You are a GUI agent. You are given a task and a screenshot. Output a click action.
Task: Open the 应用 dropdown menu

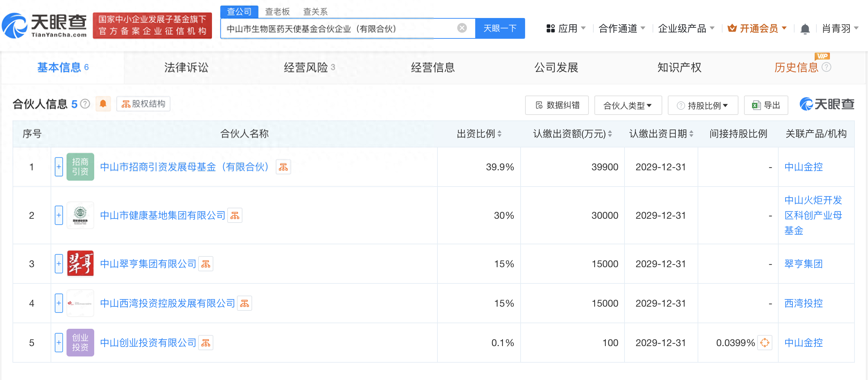(x=566, y=28)
